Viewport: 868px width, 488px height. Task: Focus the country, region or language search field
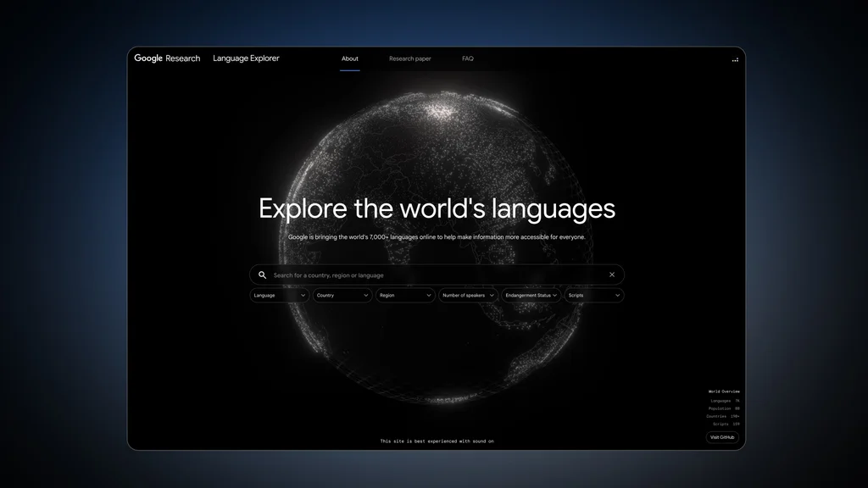(x=437, y=275)
